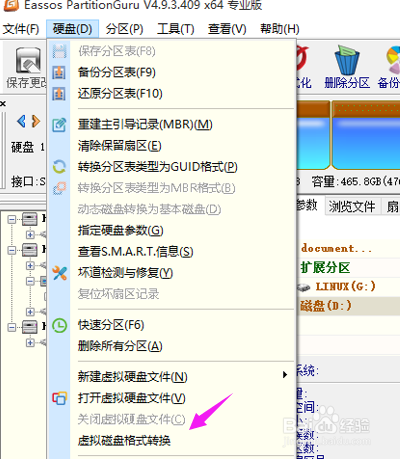Select 坏道检测与修复(Y) entry
The height and width of the screenshot is (459, 400).
125,273
